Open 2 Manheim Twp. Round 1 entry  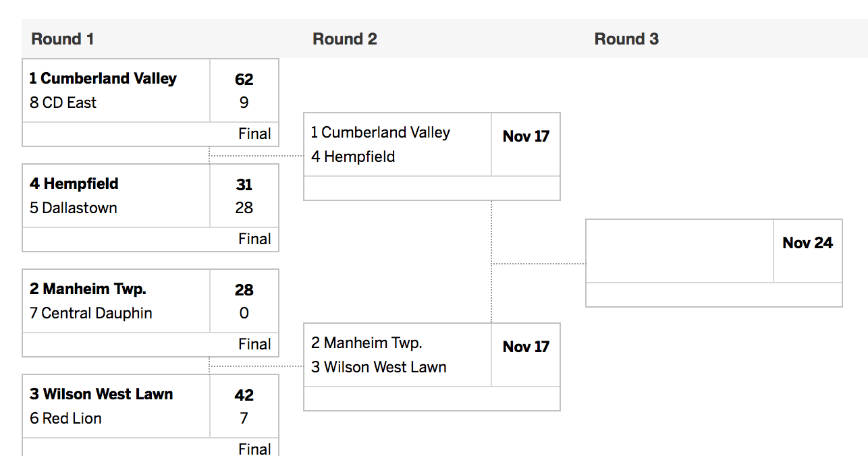pos(88,289)
